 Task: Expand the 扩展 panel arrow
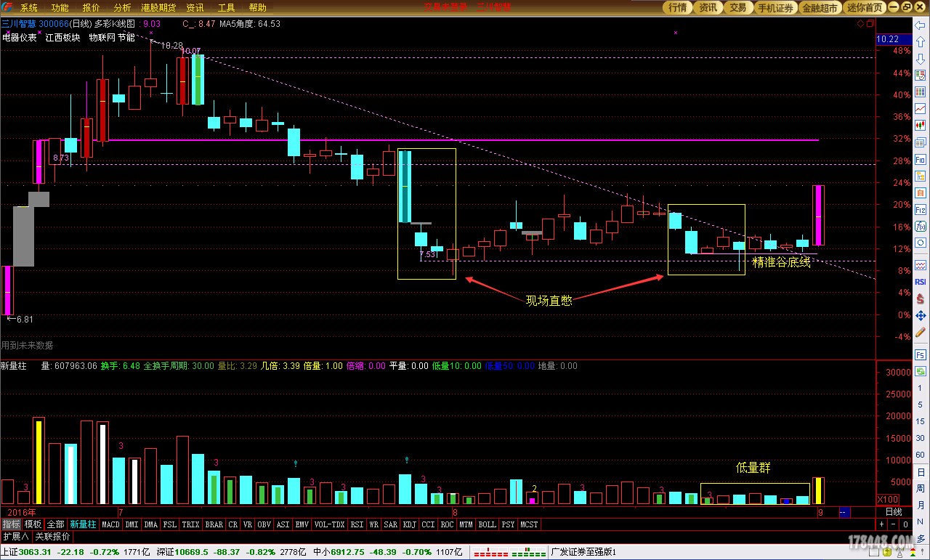click(15, 537)
